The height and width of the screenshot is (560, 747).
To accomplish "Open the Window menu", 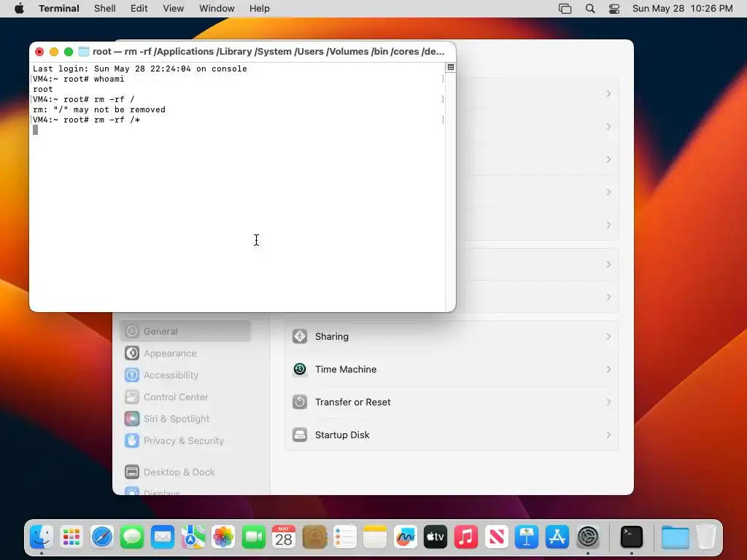I will pyautogui.click(x=217, y=9).
